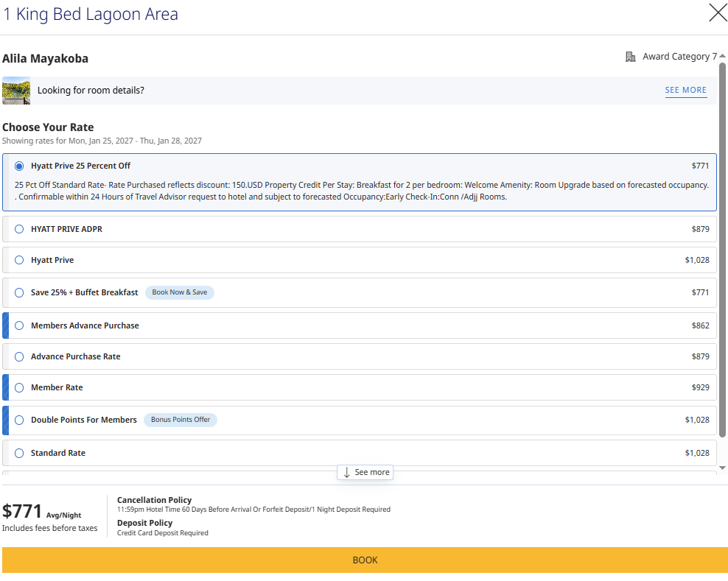Viewport: 728px width, 581px height.
Task: Click the vertical scrollbar thumb
Action: tap(722, 250)
